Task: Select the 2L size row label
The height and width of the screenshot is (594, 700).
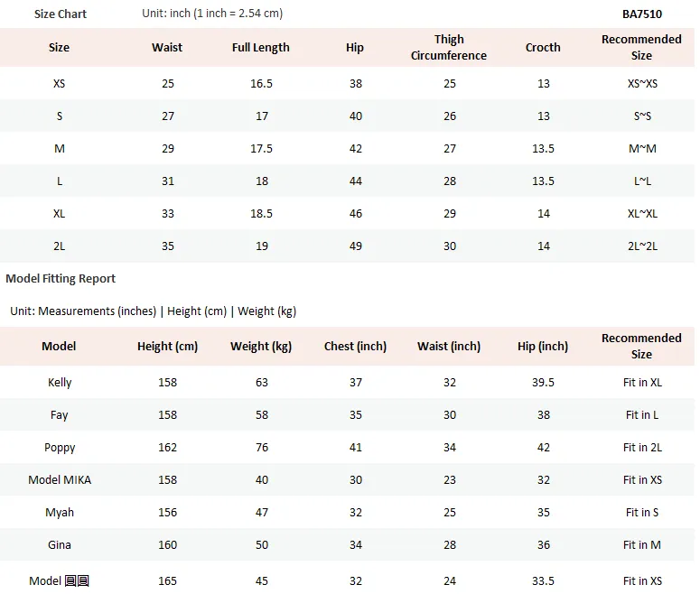Action: pyautogui.click(x=59, y=246)
